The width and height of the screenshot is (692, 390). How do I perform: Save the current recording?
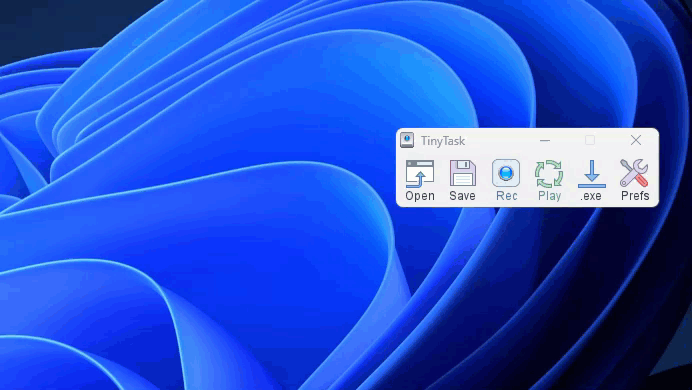click(x=463, y=180)
